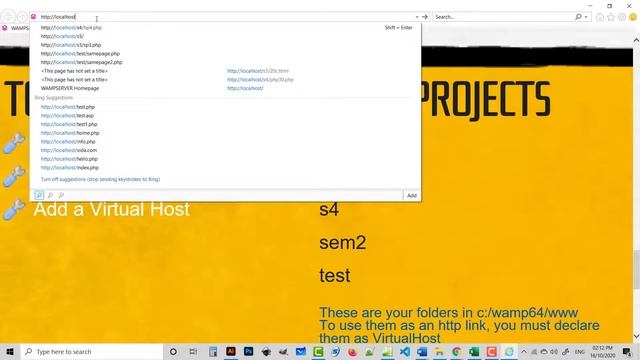Open File Explorer from the taskbar
The height and width of the screenshot is (360, 640).
coord(439,351)
